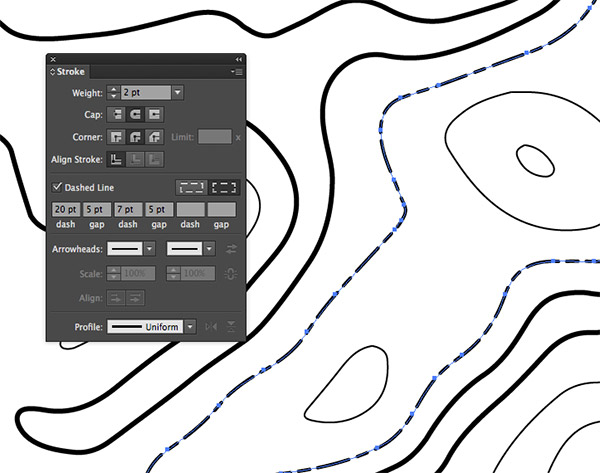Preserve exact dash and gap lengths
This screenshot has width=600, height=473.
(x=191, y=188)
